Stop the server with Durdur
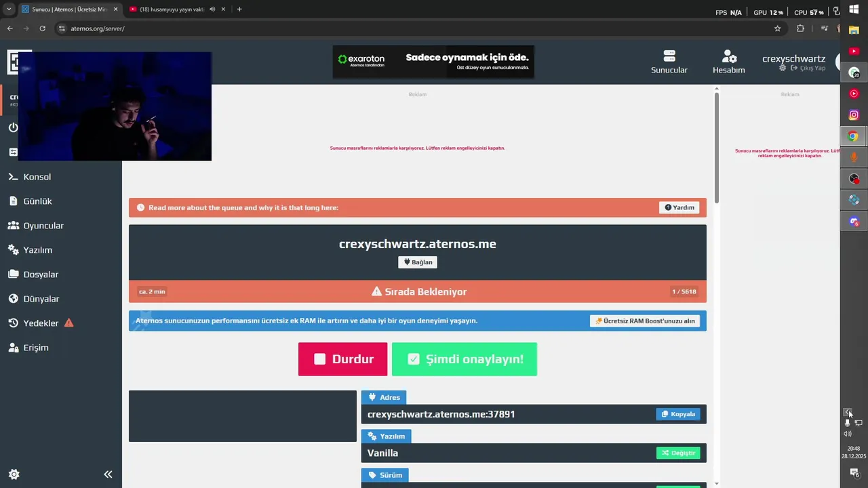The width and height of the screenshot is (868, 488). (x=342, y=359)
